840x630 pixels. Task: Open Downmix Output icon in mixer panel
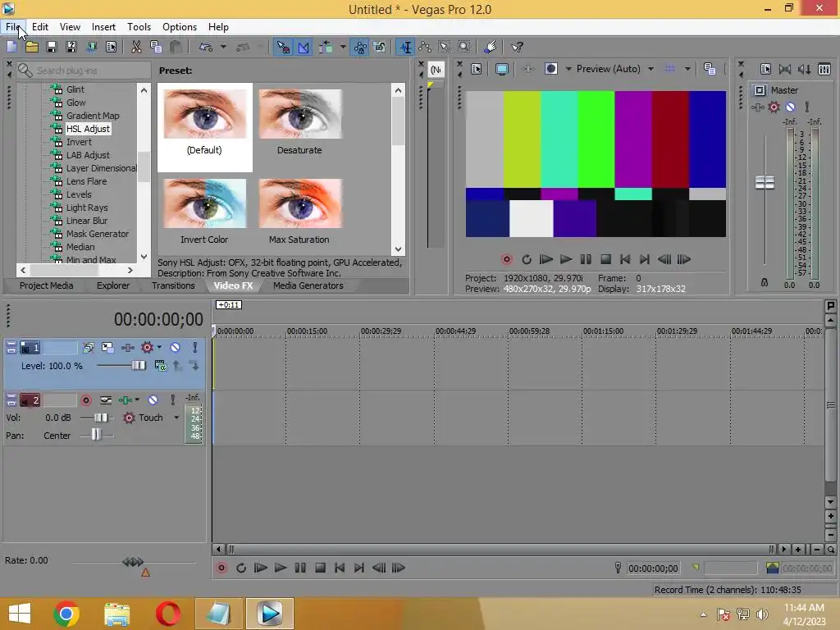click(x=785, y=69)
